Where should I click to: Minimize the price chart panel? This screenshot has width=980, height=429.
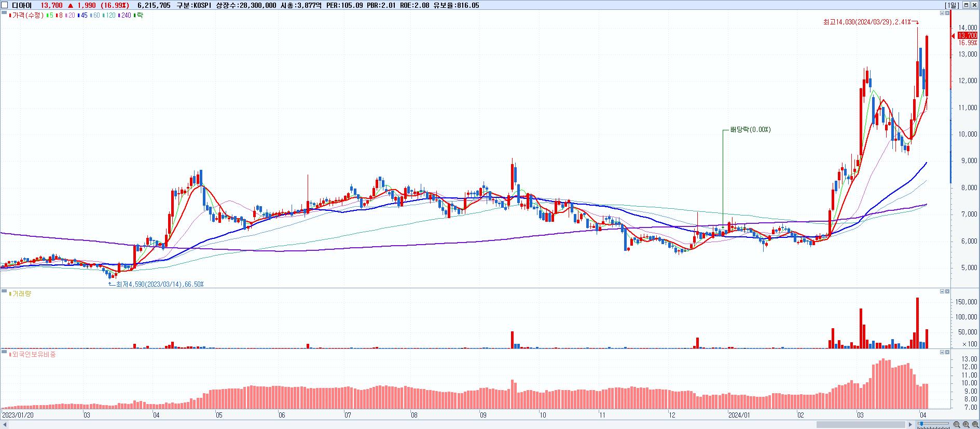pyautogui.click(x=942, y=13)
